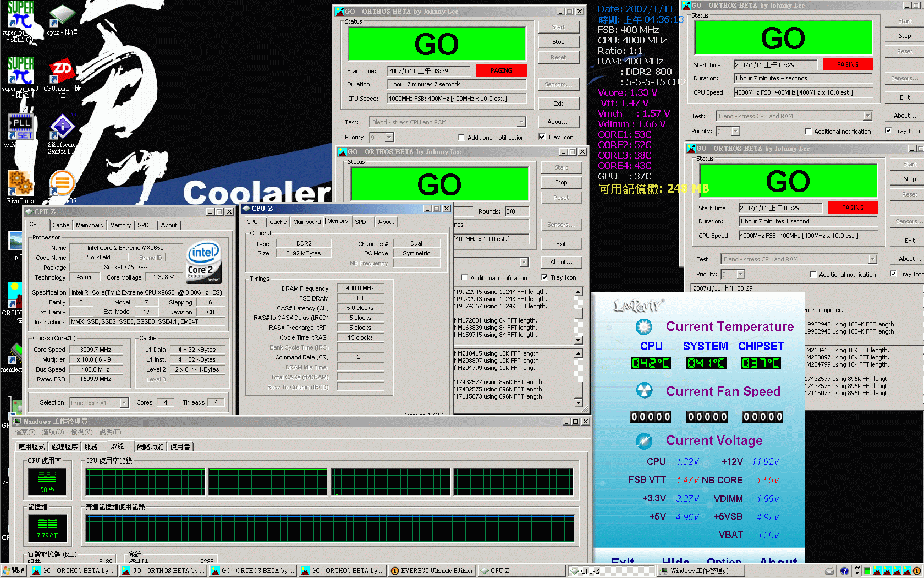Expand the Processor #1 selection dropdown
Viewport: 924px width, 578px height.
point(124,403)
